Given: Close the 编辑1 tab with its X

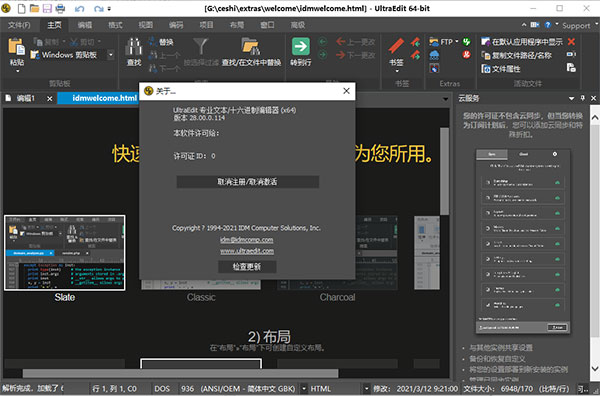Looking at the screenshot, I should pyautogui.click(x=50, y=99).
